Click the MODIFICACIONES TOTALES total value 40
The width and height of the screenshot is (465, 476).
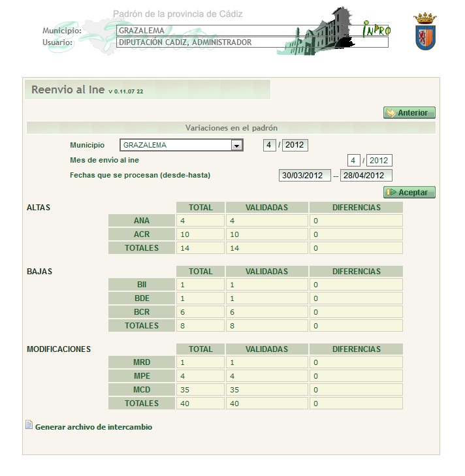pos(200,404)
